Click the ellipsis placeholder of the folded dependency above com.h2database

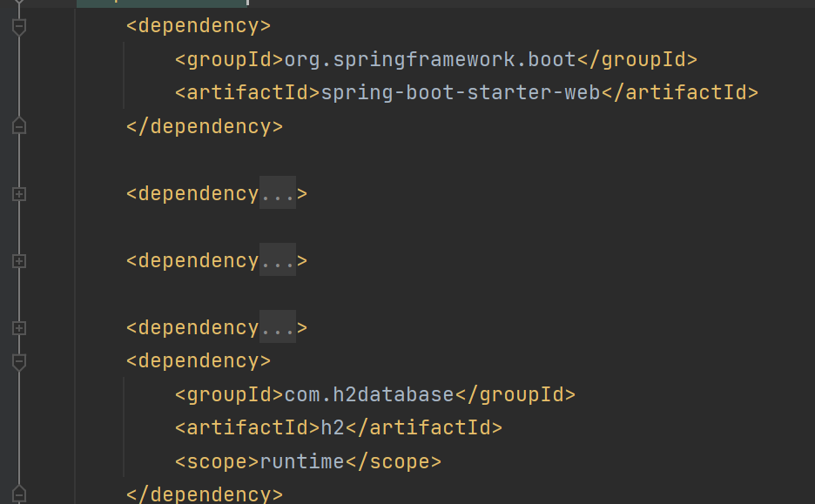click(x=278, y=326)
